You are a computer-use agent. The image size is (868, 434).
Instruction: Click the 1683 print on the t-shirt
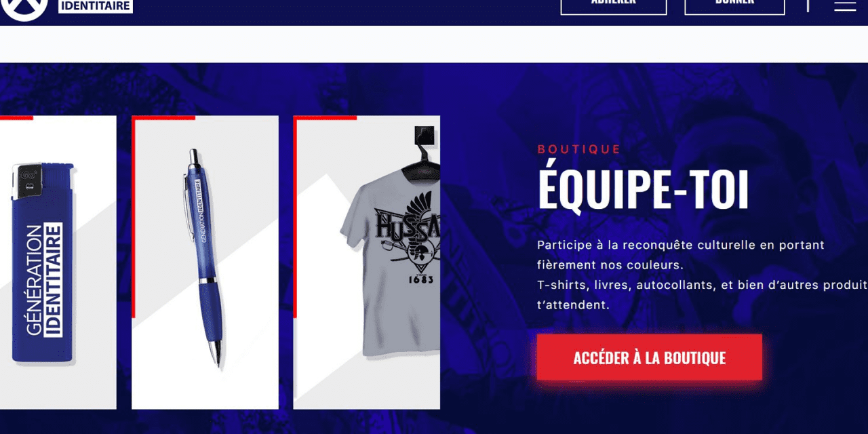[x=421, y=278]
